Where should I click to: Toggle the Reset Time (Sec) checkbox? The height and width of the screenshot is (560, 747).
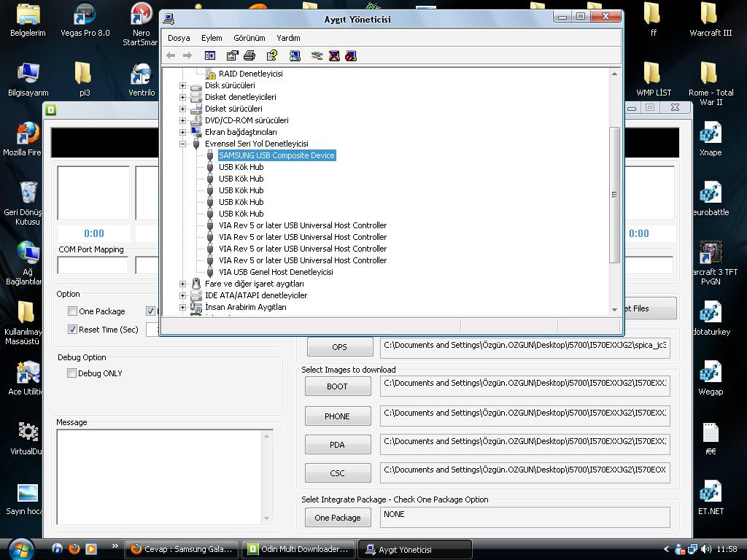(72, 329)
